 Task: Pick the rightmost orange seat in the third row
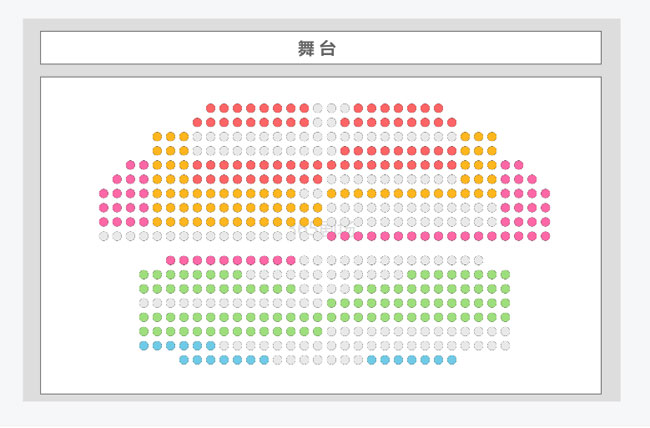[491, 137]
